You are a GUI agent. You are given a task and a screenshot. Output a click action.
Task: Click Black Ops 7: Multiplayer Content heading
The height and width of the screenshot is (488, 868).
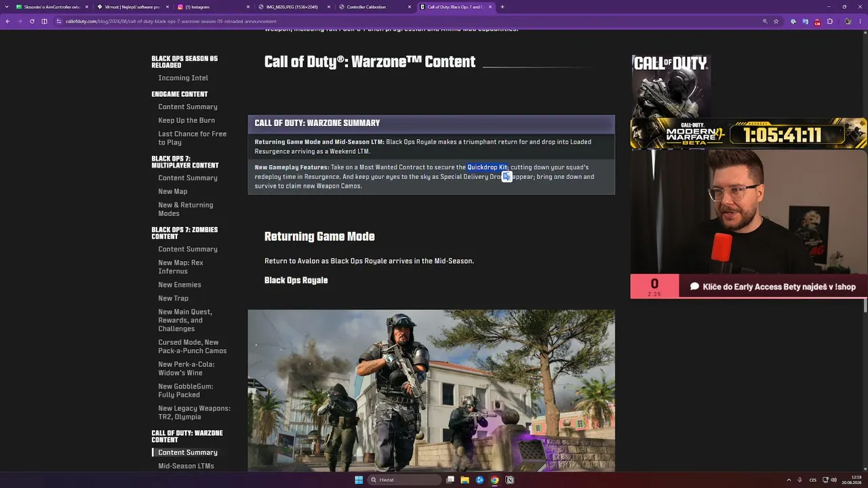(185, 162)
